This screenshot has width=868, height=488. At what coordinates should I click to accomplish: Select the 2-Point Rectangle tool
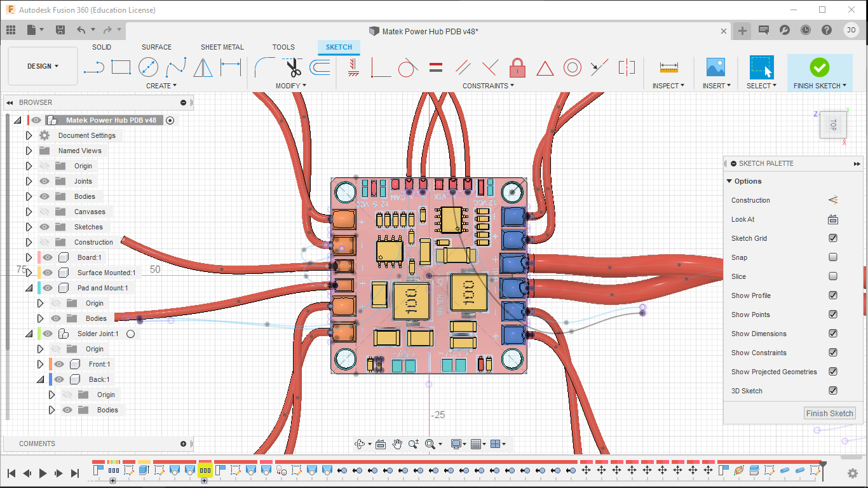coord(121,67)
